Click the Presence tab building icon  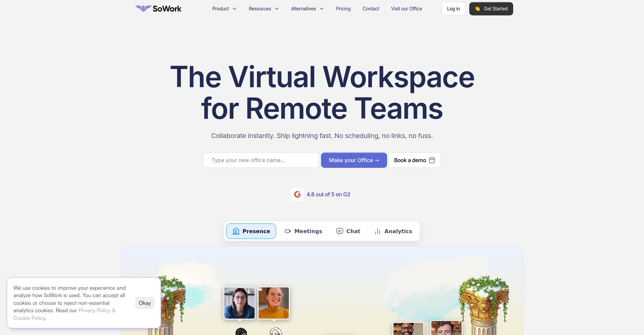coord(236,231)
